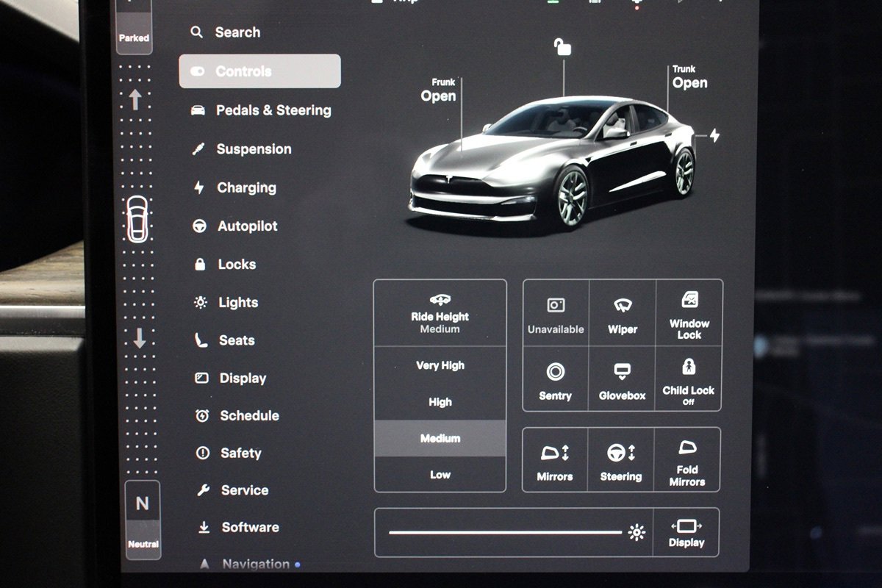Adjust Mirrors tile

pos(555,460)
